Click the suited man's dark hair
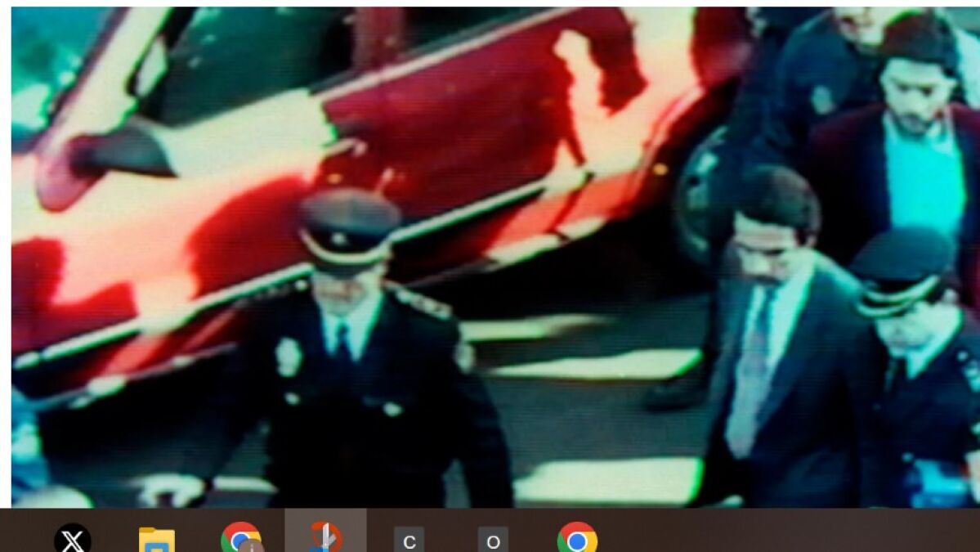Image resolution: width=980 pixels, height=552 pixels. point(776,196)
